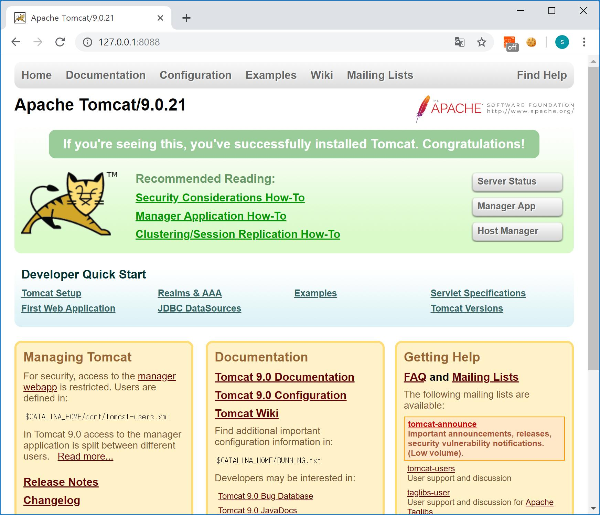Open Examples link under Developer Quick Start
The width and height of the screenshot is (600, 515).
[x=315, y=293]
